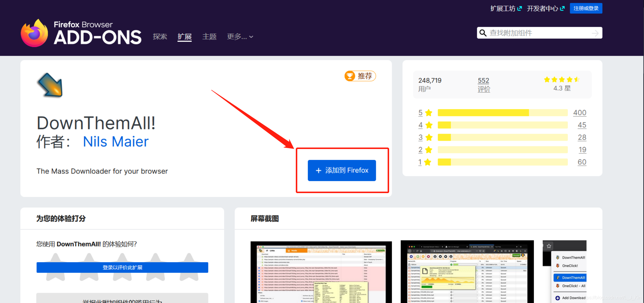Open the 60 one-star reviews count
Screen dimensions: 644x303
582,162
